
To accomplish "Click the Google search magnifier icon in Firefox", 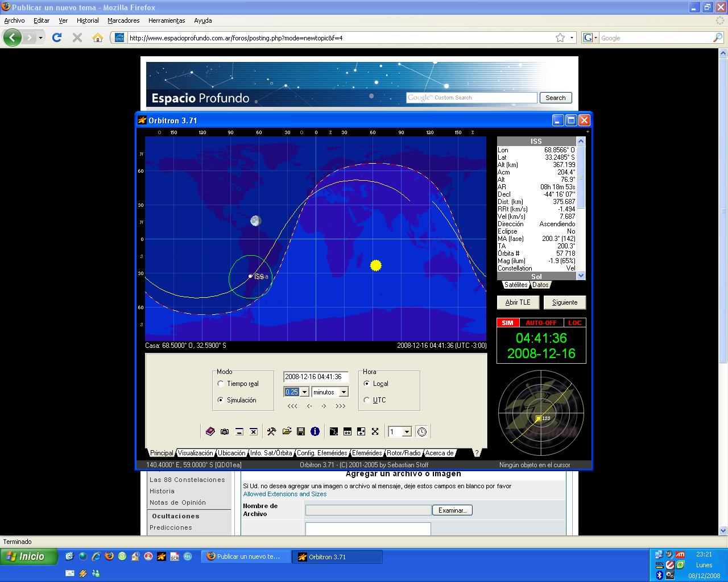I will click(718, 38).
